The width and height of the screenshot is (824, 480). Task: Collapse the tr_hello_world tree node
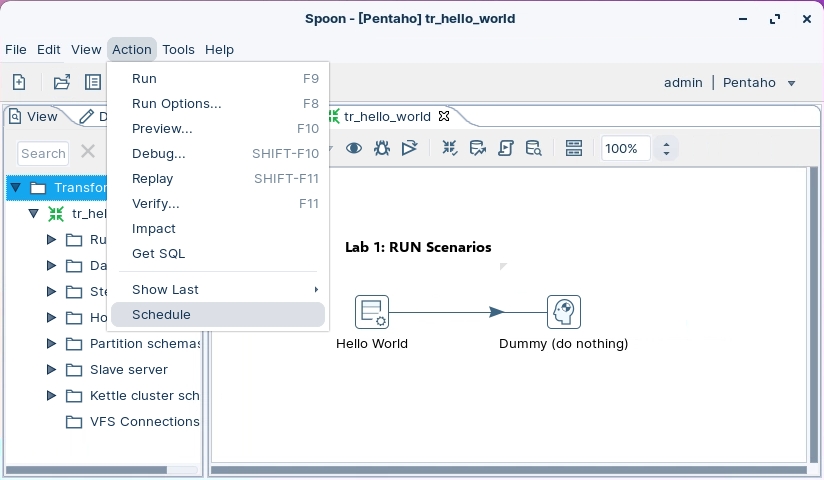34,213
